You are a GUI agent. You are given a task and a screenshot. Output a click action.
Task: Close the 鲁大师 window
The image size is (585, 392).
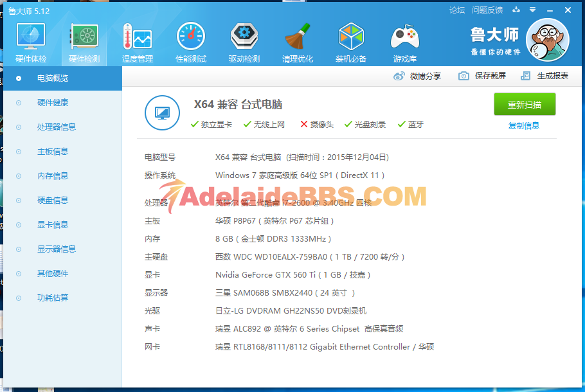click(x=568, y=10)
